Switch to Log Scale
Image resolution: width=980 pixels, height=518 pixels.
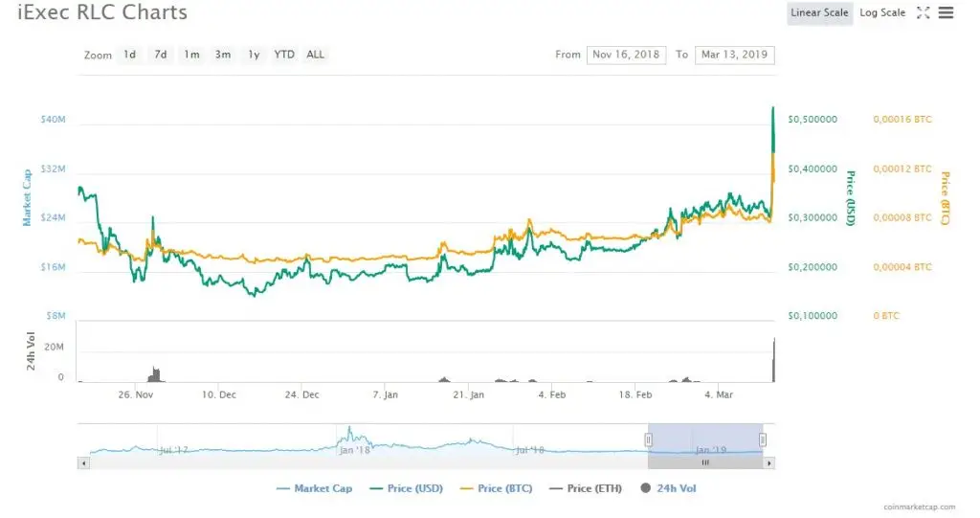click(881, 12)
